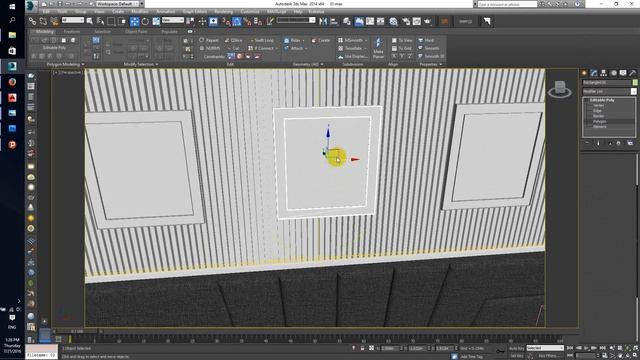Image resolution: width=640 pixels, height=360 pixels.
Task: Expand the Modify Selection panel
Action: (141, 64)
